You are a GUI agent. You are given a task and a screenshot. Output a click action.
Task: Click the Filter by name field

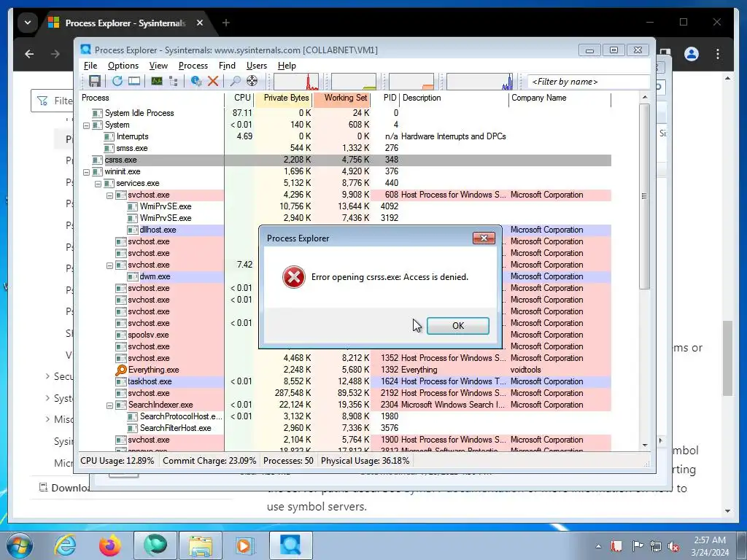pyautogui.click(x=589, y=82)
